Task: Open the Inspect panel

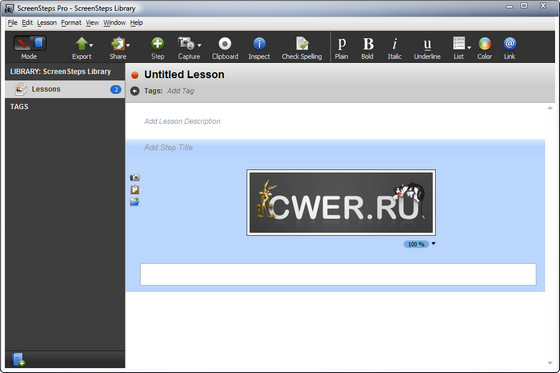Action: click(x=259, y=48)
